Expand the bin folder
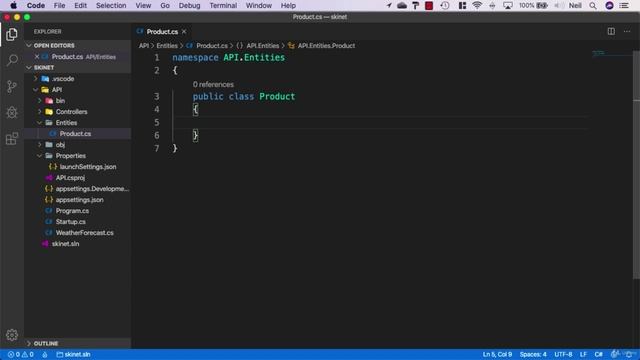Screen dimensions: 640x360 [40, 100]
